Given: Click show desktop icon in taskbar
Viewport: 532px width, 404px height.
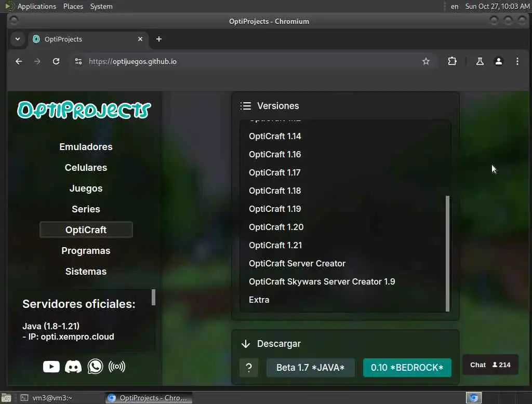Looking at the screenshot, I should [x=6, y=398].
